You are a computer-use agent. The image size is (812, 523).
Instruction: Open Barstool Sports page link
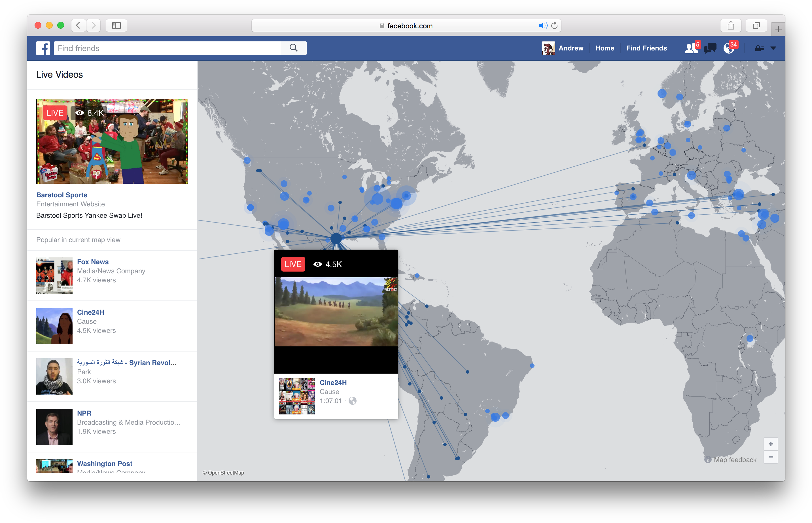62,195
